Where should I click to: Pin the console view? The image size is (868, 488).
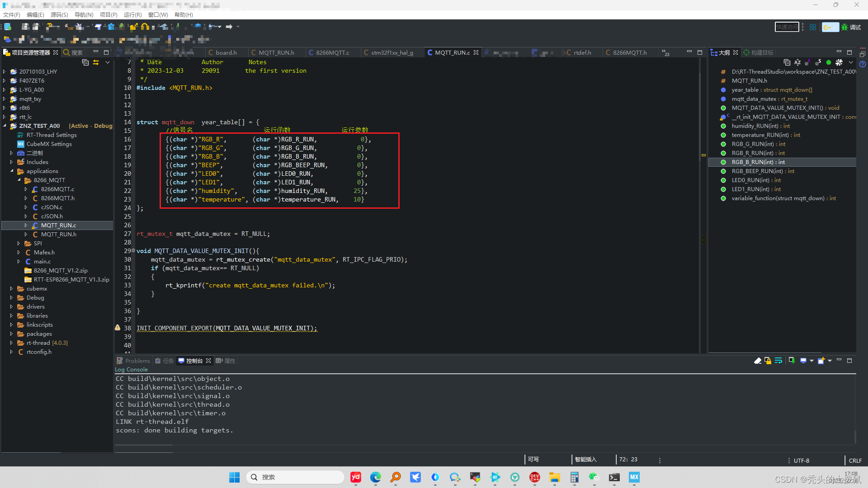pos(792,361)
